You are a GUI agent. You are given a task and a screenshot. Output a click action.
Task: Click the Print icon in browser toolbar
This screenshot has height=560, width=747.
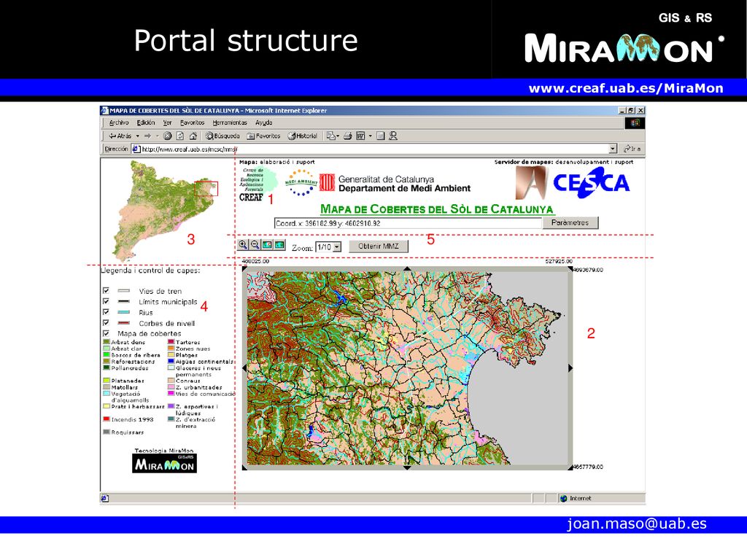point(348,136)
